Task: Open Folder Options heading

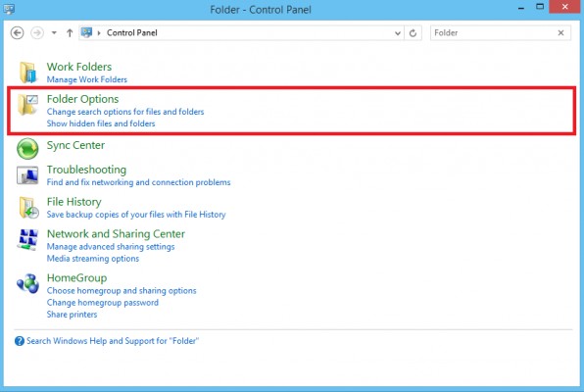Action: (x=82, y=99)
